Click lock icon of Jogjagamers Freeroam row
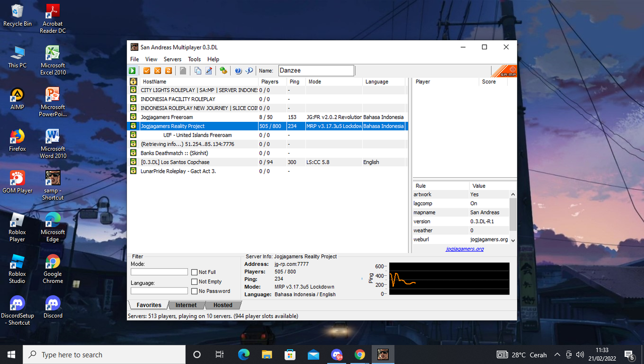Screen dimensions: 644x364 tap(133, 117)
